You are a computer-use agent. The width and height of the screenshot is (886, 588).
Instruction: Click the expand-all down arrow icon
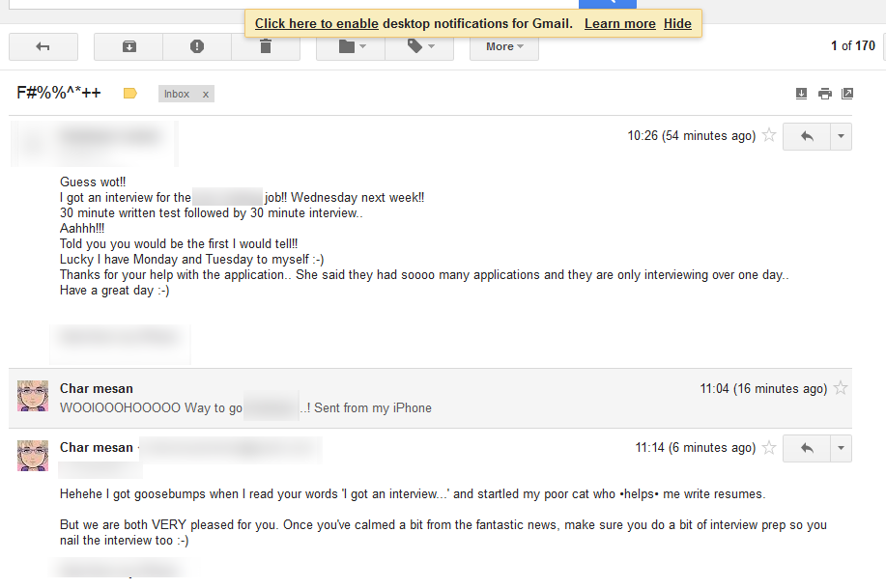pyautogui.click(x=801, y=94)
